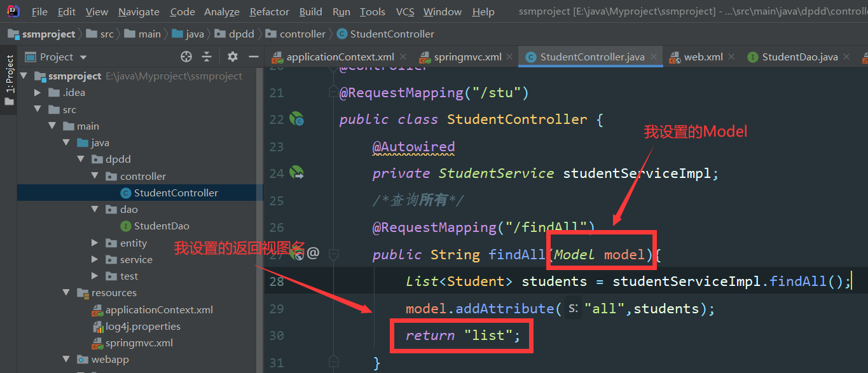Click the StudentDao.java tab interface icon

(x=753, y=57)
